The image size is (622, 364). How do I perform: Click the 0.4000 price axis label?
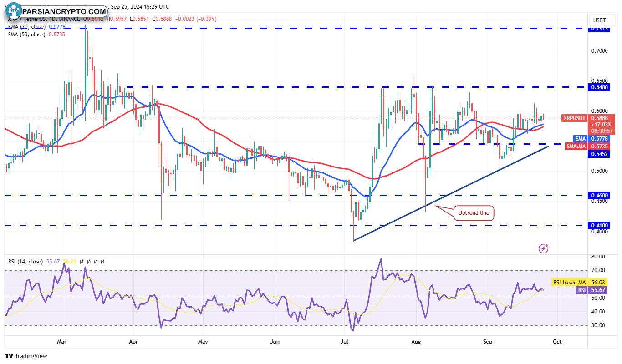(599, 231)
